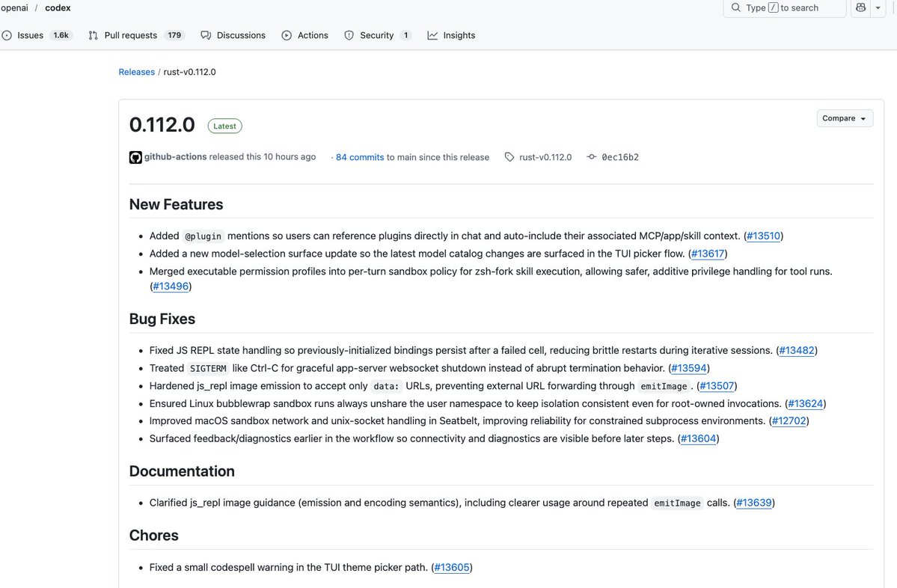This screenshot has width=897, height=588.
Task: Open pull request #13510
Action: tap(763, 236)
